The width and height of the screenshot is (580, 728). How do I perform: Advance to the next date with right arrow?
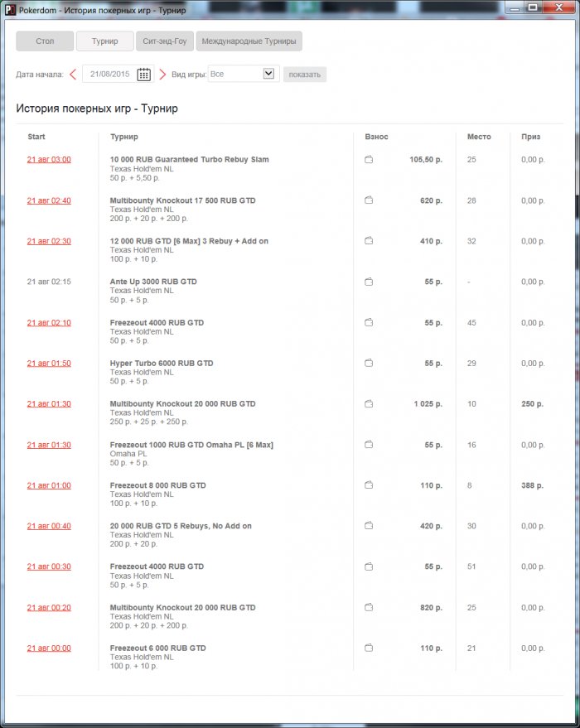point(162,74)
